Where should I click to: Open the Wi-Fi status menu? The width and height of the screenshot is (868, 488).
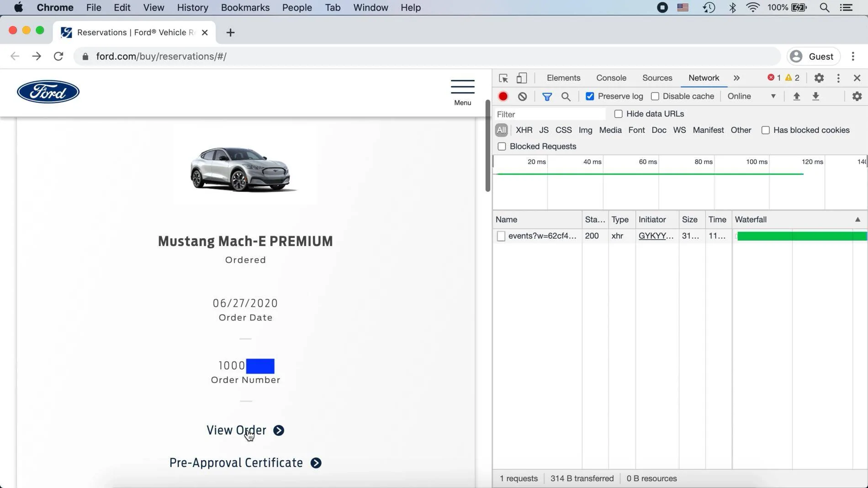753,7
